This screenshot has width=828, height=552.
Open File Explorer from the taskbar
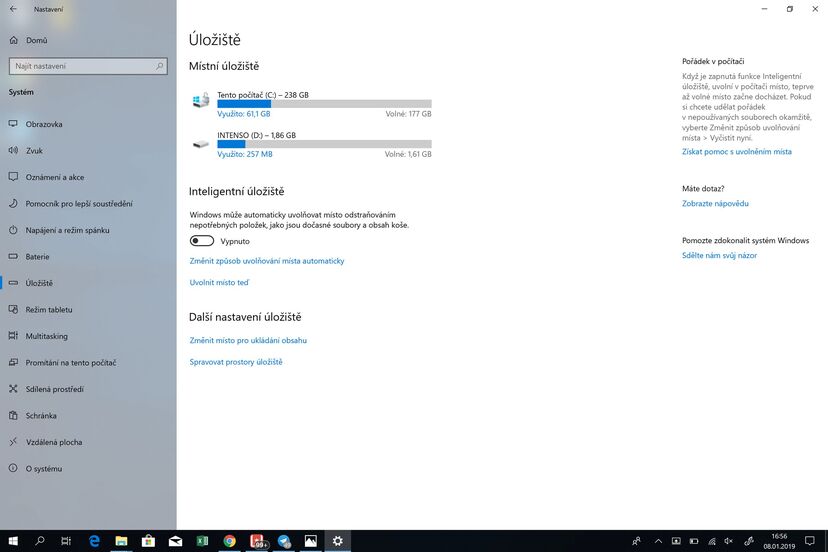click(121, 541)
